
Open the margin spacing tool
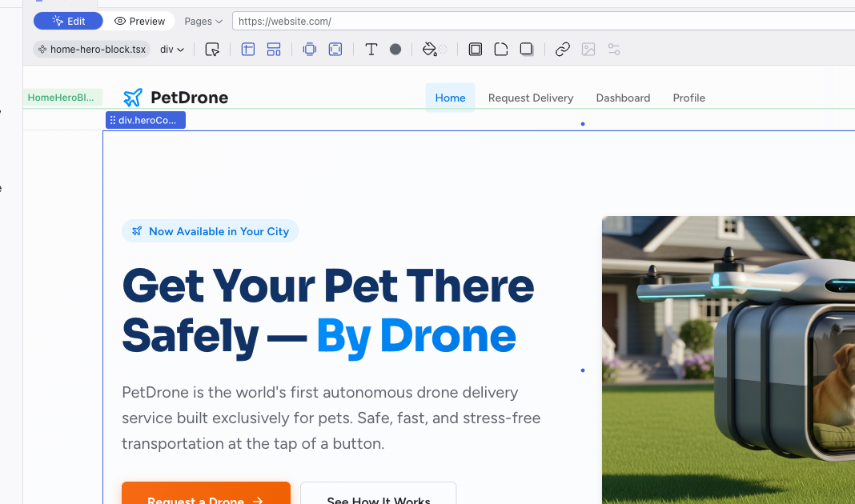pos(310,50)
